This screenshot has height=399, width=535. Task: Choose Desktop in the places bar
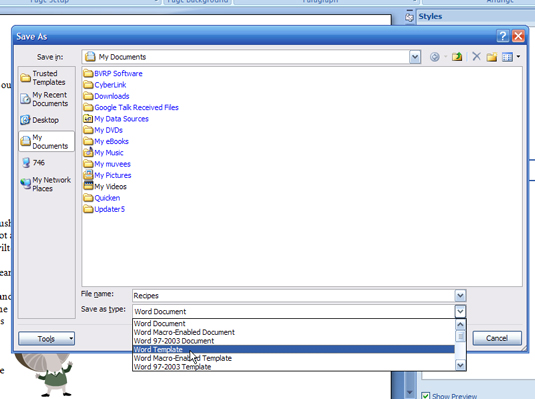click(40, 120)
